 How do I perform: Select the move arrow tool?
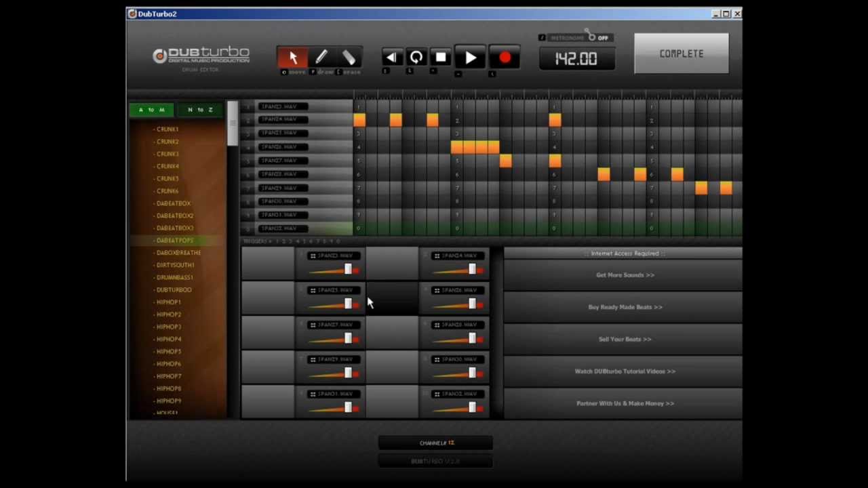pos(293,58)
